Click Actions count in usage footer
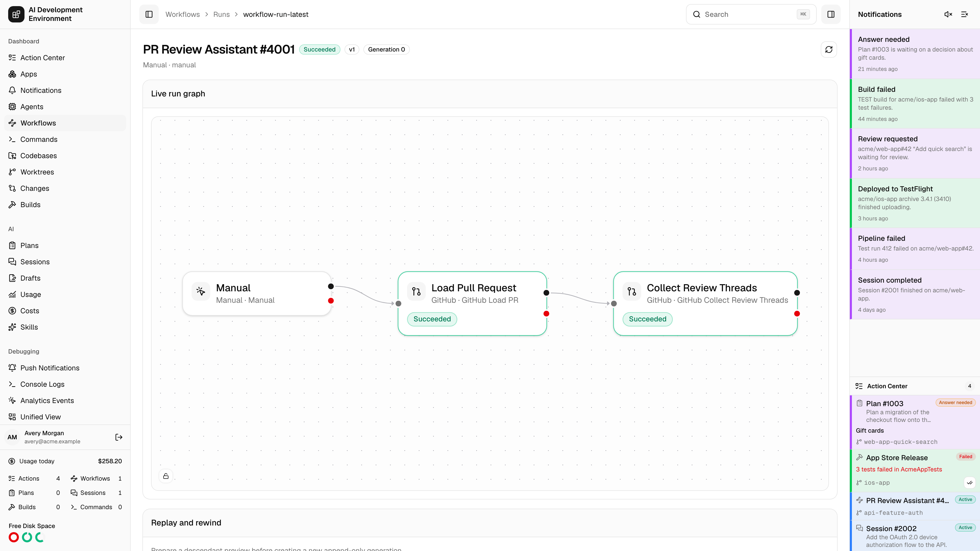Viewport: 980px width, 551px height. point(34,479)
